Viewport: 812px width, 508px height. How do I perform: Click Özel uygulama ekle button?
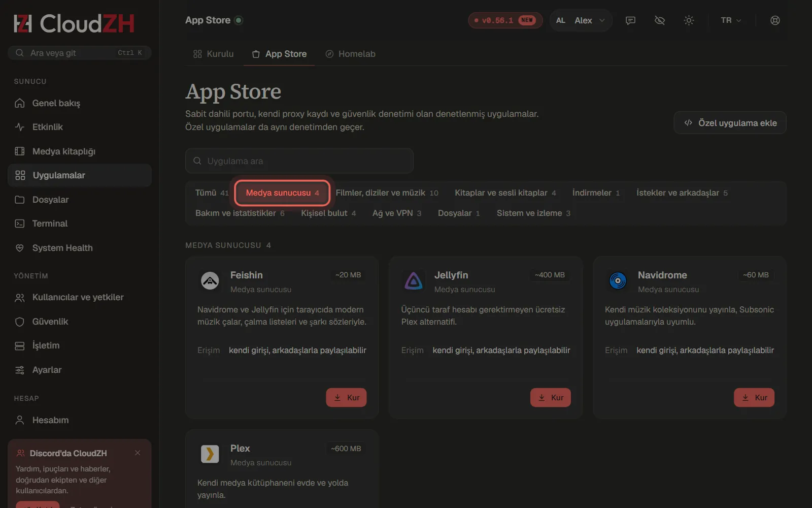(730, 123)
